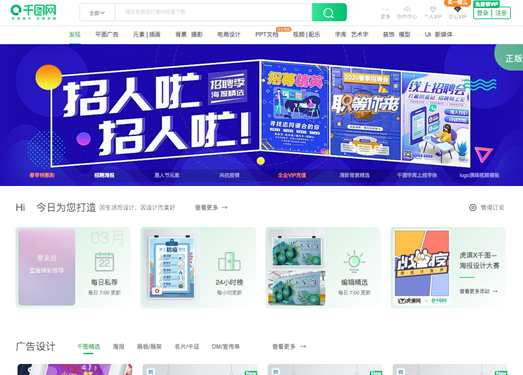Open the 全部 category dropdown in search
This screenshot has width=523, height=375.
[x=97, y=13]
